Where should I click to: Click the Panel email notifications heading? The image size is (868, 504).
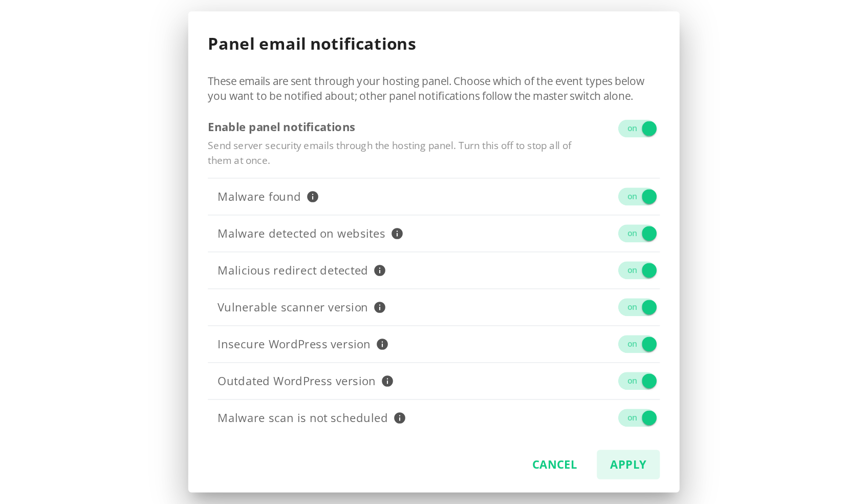pyautogui.click(x=312, y=44)
